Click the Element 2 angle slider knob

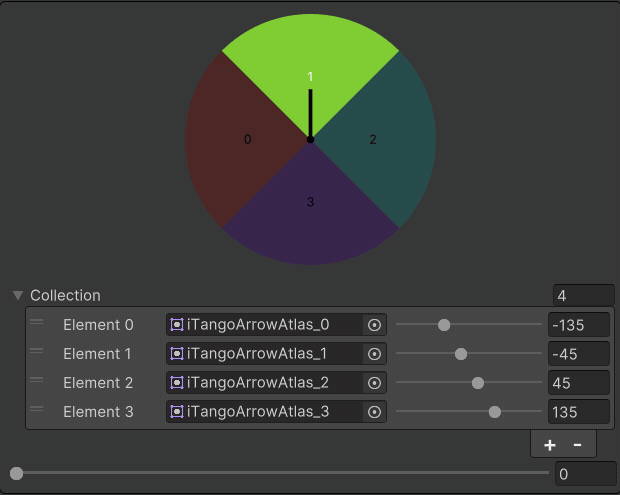(478, 383)
